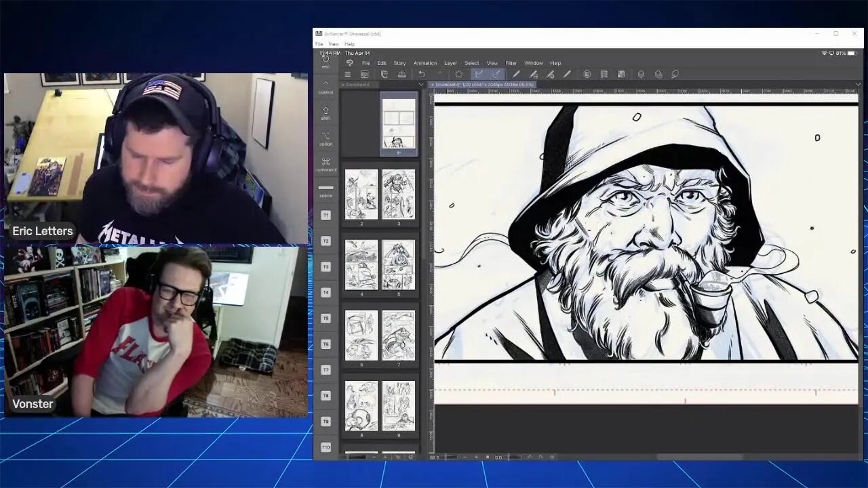Image resolution: width=868 pixels, height=488 pixels.
Task: Click the pen-with-gear icon in the command bar
Action: click(x=550, y=75)
